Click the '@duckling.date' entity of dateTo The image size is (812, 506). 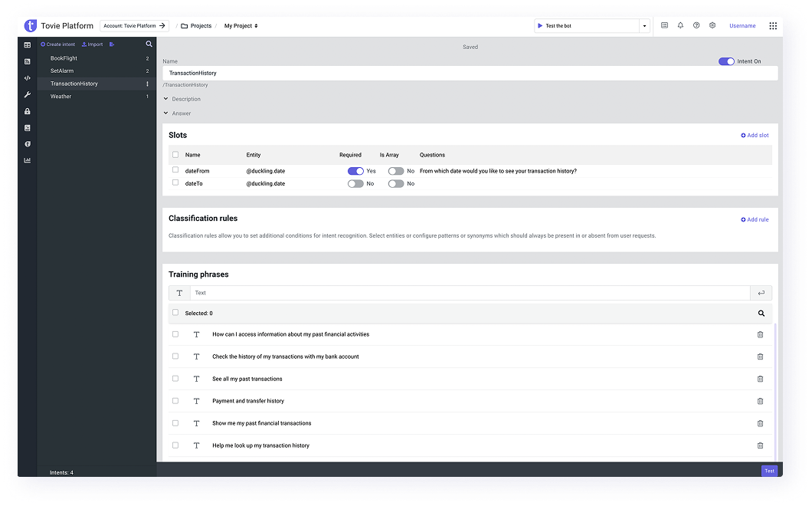[x=266, y=183]
